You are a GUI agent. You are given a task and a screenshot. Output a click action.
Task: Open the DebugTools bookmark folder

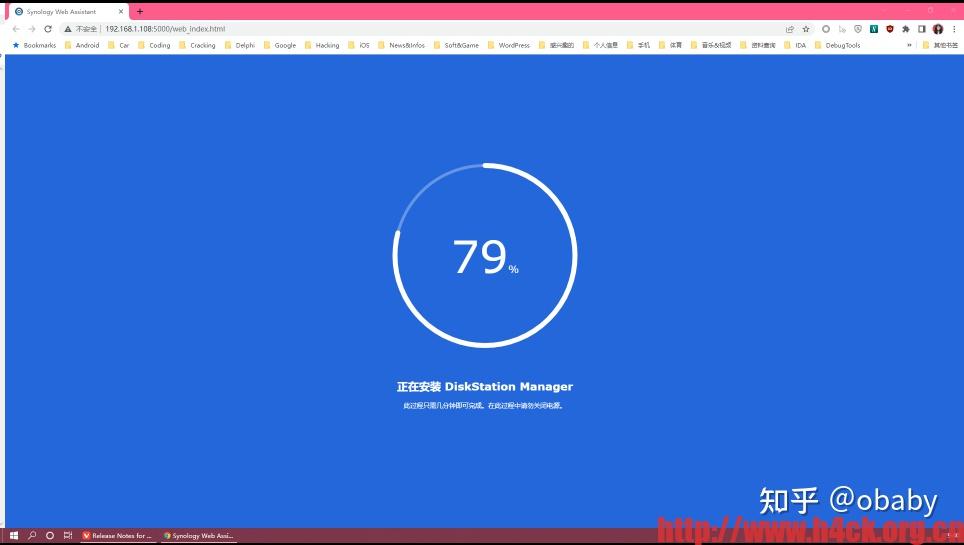(x=837, y=45)
